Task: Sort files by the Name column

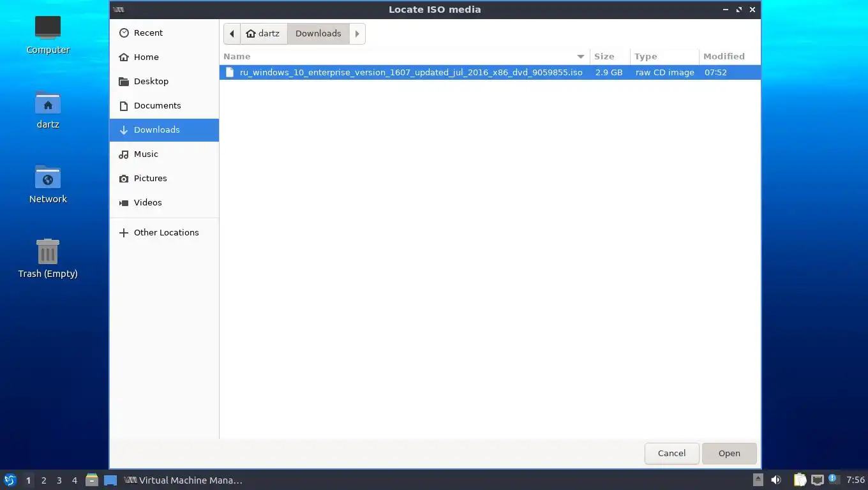Action: point(405,56)
